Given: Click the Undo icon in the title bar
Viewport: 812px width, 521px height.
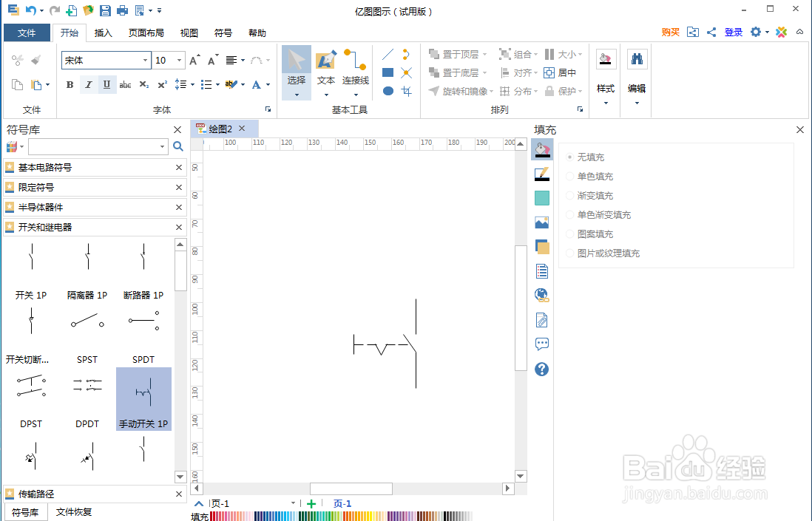Looking at the screenshot, I should (x=31, y=10).
